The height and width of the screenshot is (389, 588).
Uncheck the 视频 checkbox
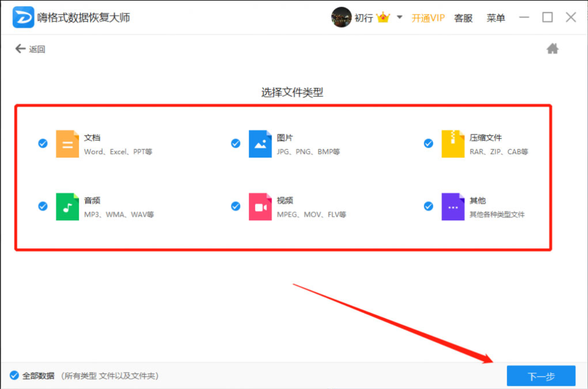click(236, 206)
